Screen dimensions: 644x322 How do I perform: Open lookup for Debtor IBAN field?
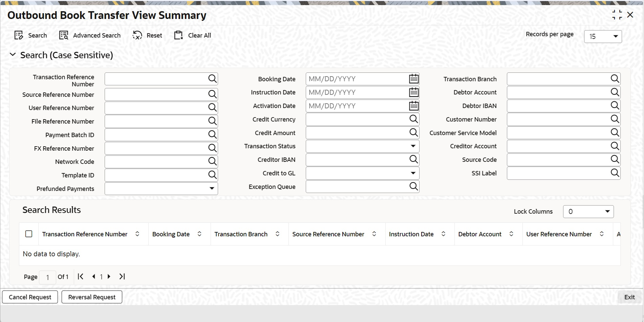(x=615, y=106)
